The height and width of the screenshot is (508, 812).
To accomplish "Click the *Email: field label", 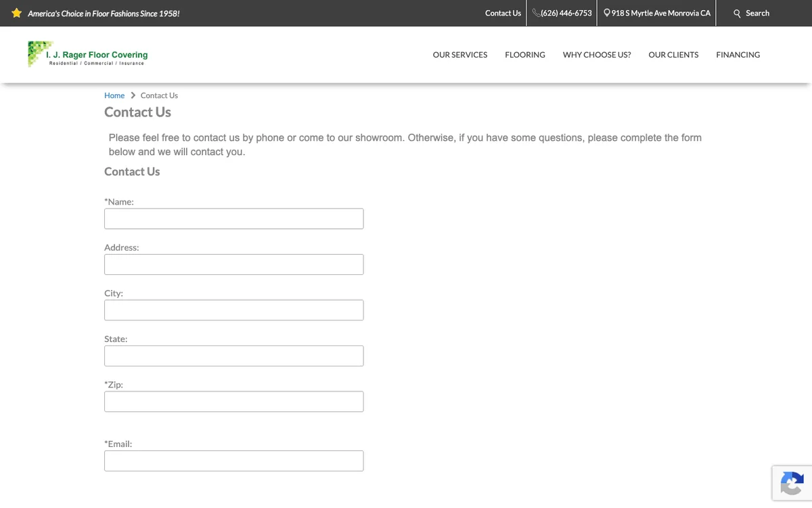I will (x=118, y=444).
